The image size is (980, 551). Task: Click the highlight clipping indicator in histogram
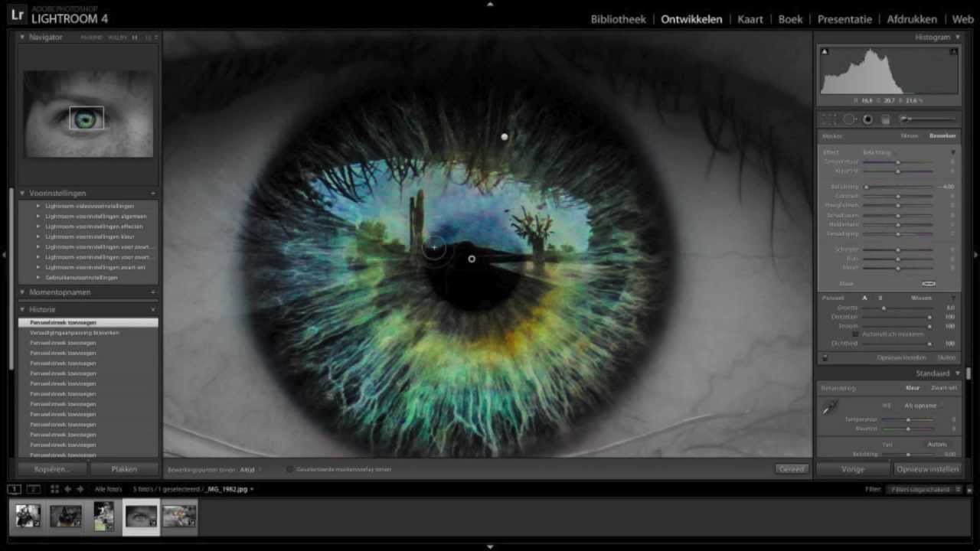point(954,52)
